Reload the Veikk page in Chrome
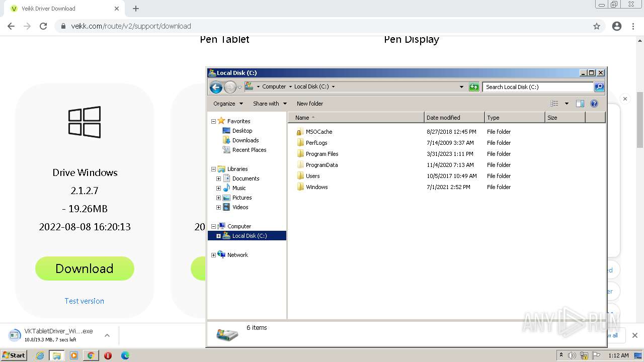Viewport: 644px width, 362px height. 43,26
